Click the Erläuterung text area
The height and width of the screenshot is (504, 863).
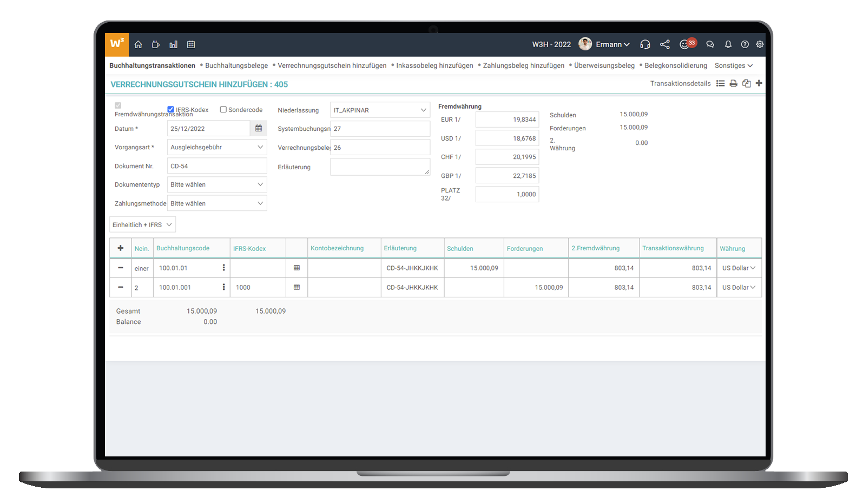380,167
